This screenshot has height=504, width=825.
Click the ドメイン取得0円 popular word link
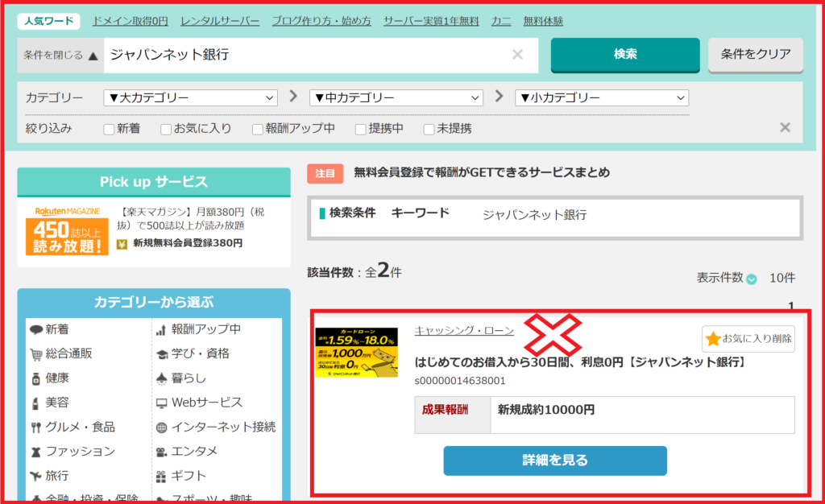pyautogui.click(x=131, y=21)
